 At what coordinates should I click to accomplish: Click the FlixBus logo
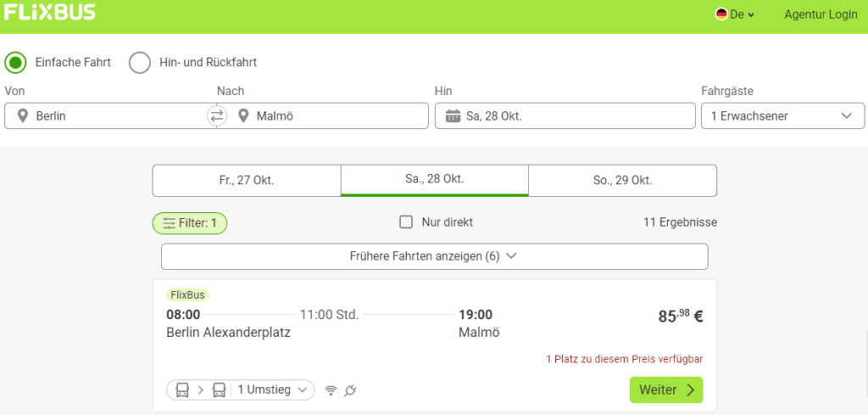pyautogui.click(x=49, y=12)
